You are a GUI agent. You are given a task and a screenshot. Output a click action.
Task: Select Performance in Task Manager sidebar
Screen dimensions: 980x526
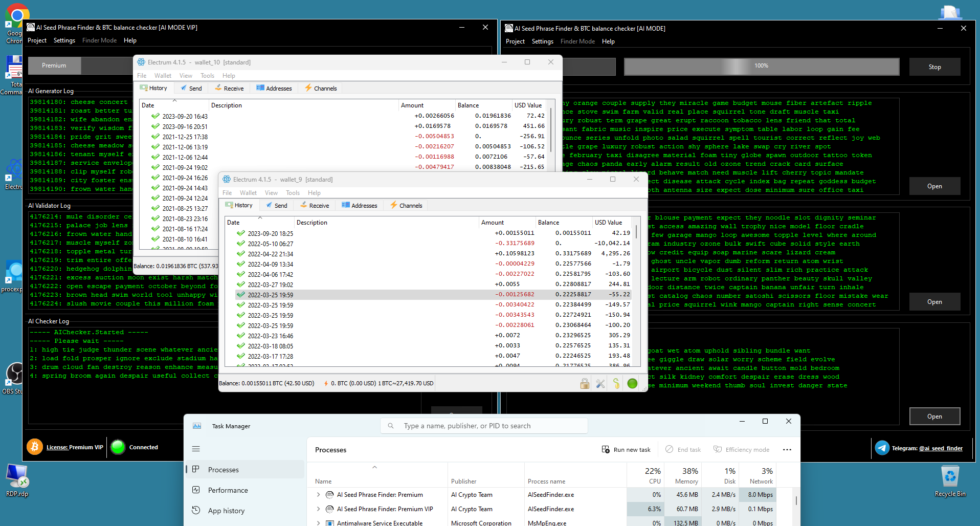point(228,490)
